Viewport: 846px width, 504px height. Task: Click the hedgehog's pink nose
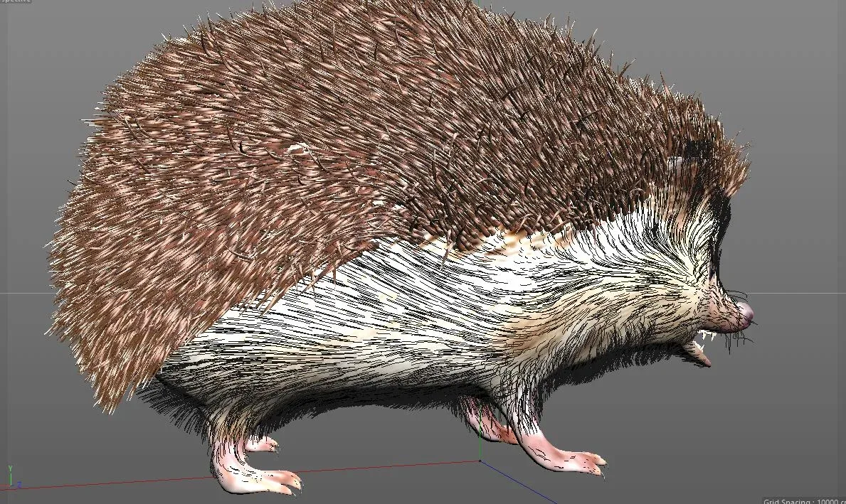747,313
